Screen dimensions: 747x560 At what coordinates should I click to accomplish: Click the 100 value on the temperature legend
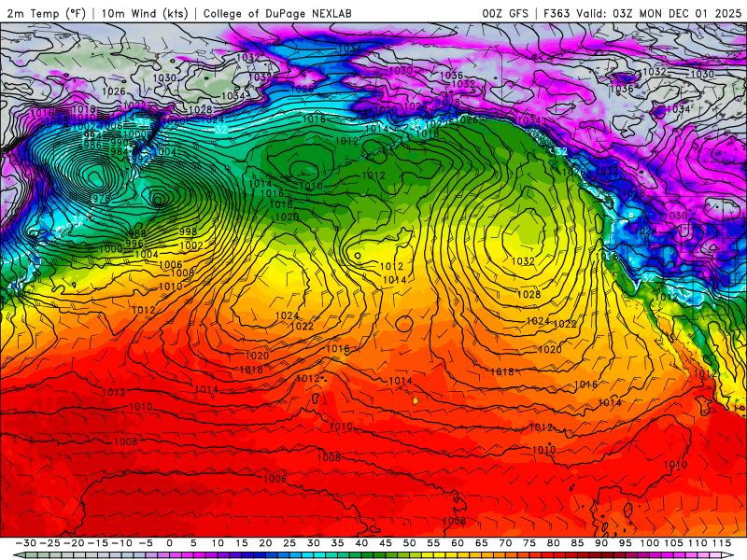pyautogui.click(x=649, y=543)
